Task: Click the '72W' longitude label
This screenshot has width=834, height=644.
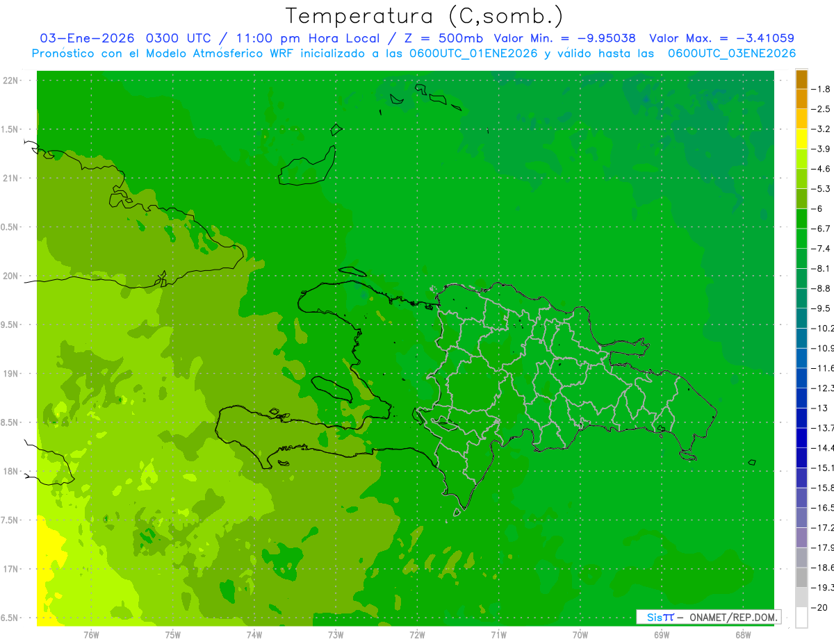Action: [x=417, y=634]
